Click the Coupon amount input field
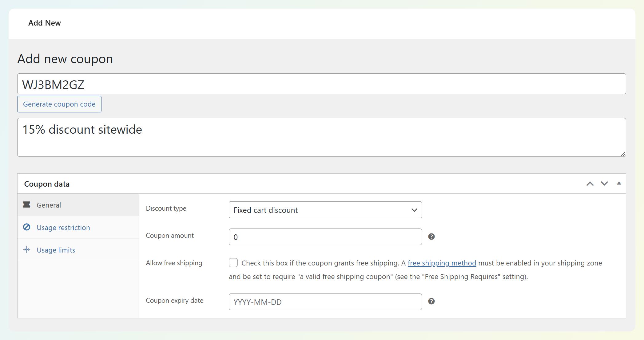This screenshot has height=340, width=644. [x=325, y=237]
